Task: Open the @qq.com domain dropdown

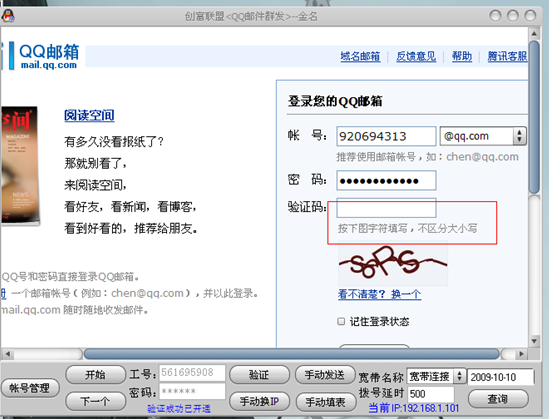Action: (x=483, y=136)
